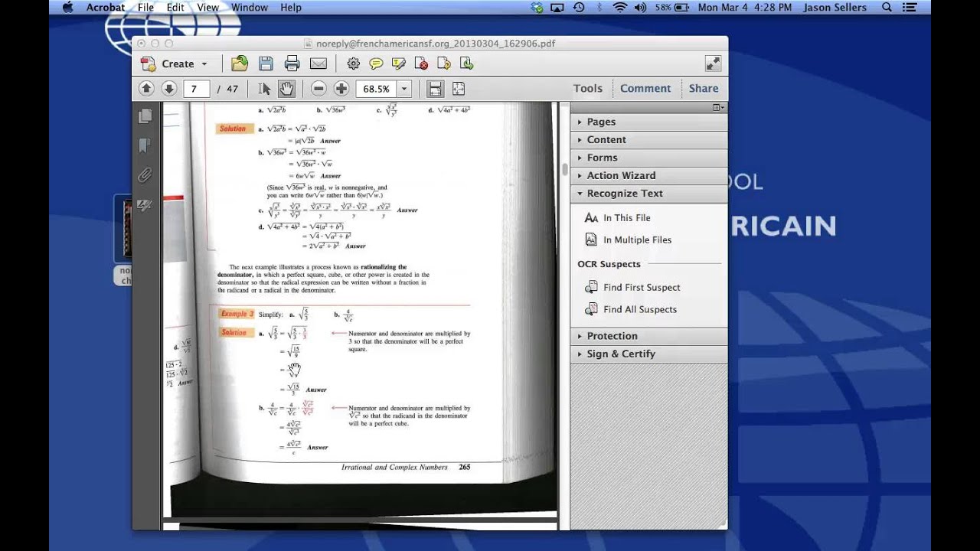Click the fit one full page icon
The height and width of the screenshot is (551, 980).
tap(459, 89)
